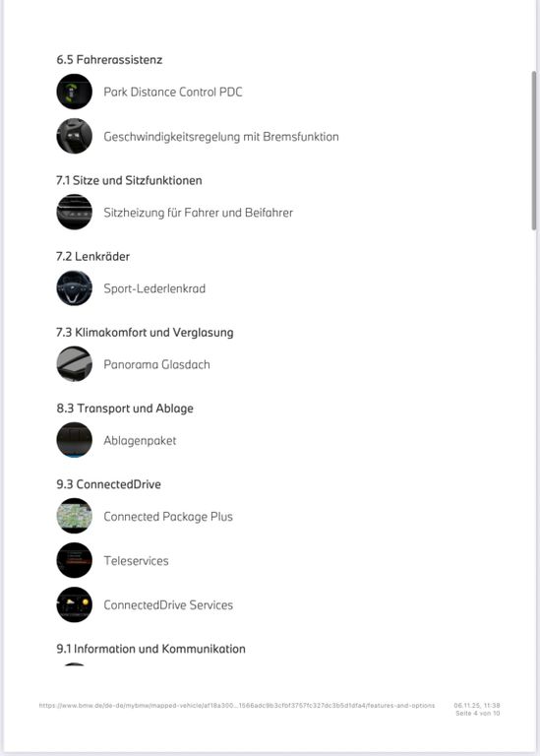Image resolution: width=540 pixels, height=756 pixels.
Task: Select the ConnectedDrive Services label
Action: point(168,605)
